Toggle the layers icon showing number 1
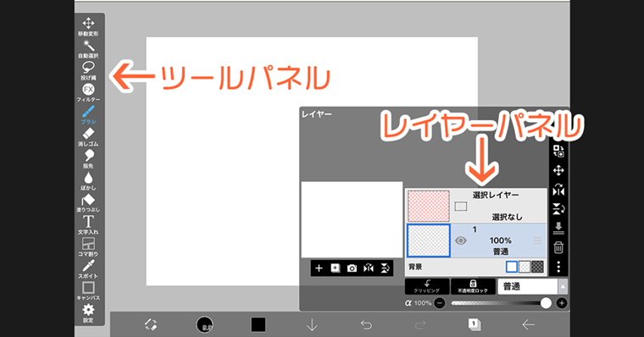Image resolution: width=644 pixels, height=337 pixels. click(475, 324)
